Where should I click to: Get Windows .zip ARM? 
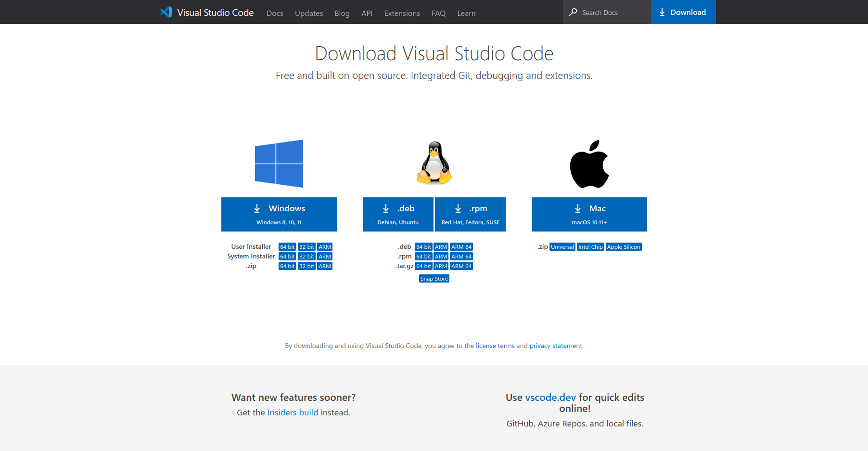click(325, 266)
